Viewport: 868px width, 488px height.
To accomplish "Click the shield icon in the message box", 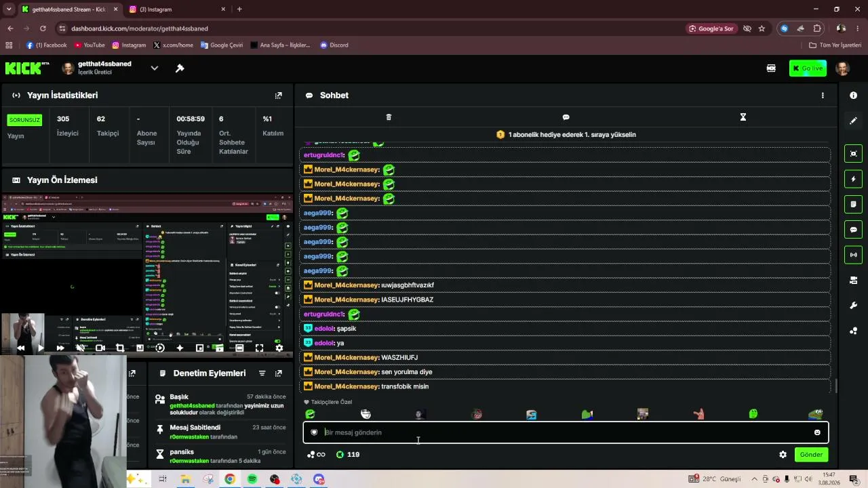I will click(314, 432).
